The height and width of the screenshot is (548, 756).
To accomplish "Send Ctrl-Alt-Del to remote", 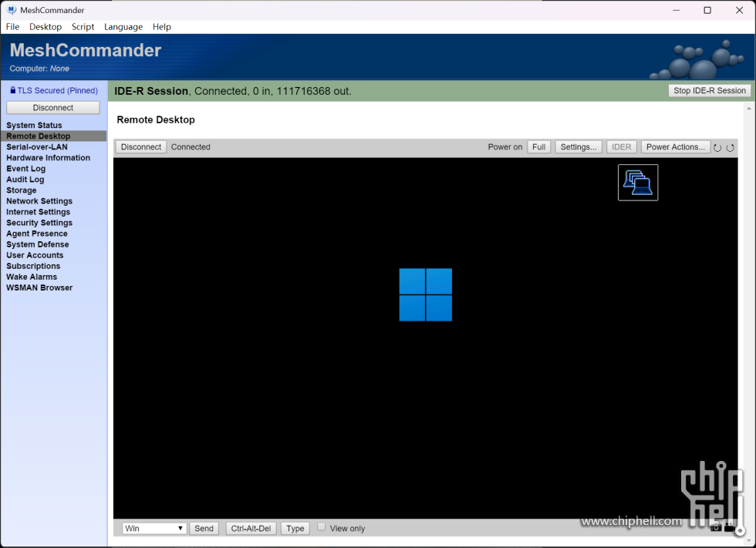I will click(251, 528).
